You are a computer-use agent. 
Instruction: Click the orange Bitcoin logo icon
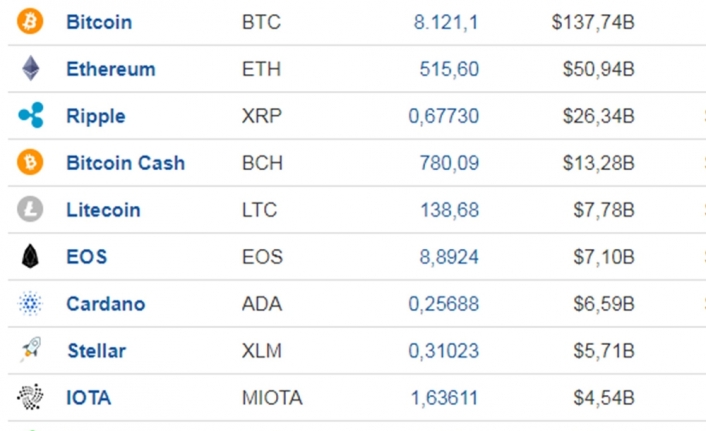[30, 21]
